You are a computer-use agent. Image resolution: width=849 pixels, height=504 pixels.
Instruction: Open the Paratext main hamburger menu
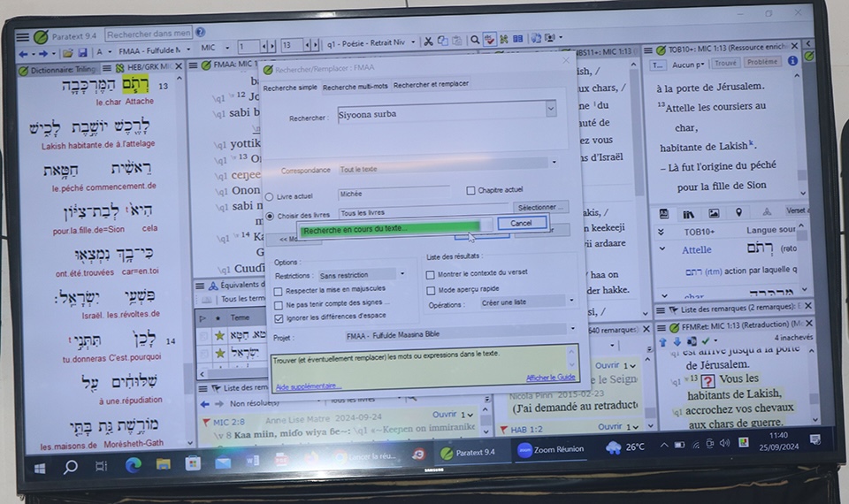click(x=23, y=37)
